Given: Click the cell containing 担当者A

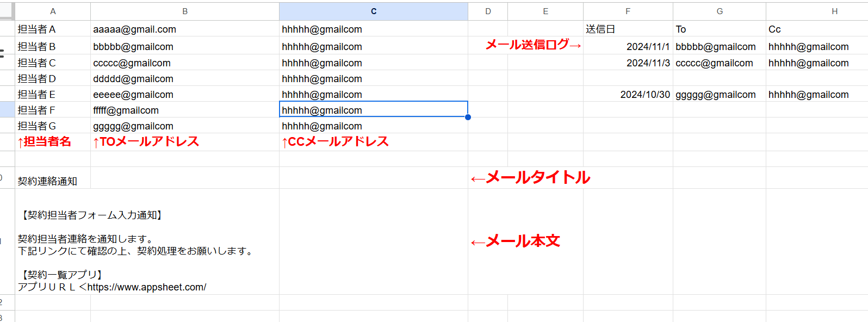Looking at the screenshot, I should (x=53, y=29).
